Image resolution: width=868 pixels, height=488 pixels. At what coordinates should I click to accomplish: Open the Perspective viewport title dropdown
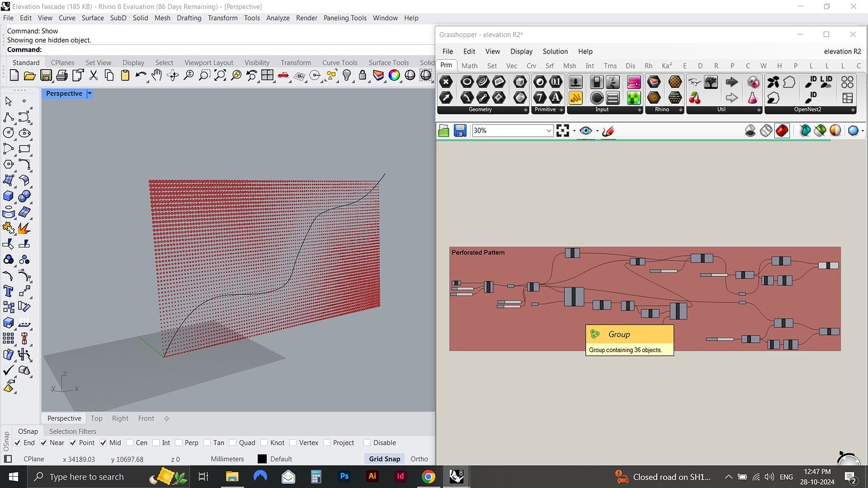click(x=89, y=93)
